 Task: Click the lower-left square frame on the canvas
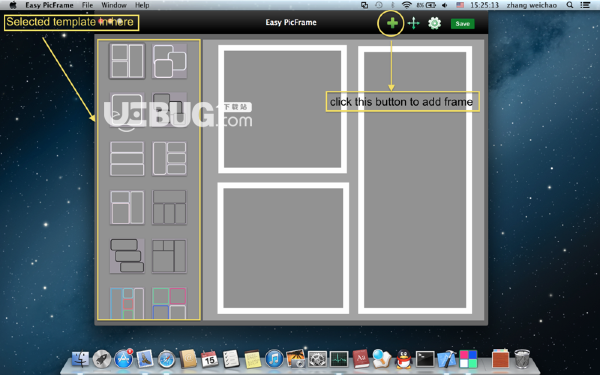coord(283,248)
